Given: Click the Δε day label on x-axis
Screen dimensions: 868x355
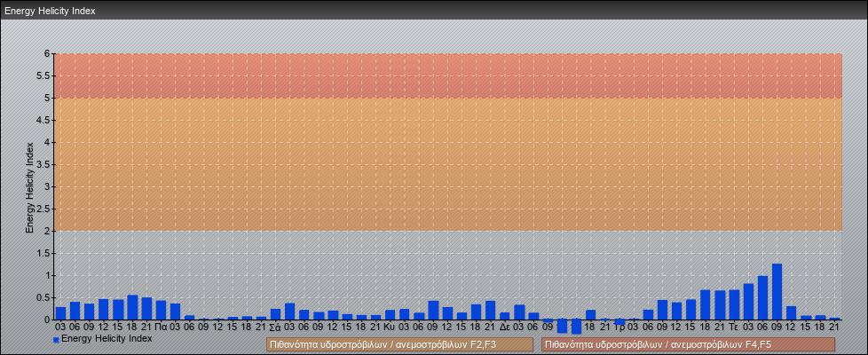Looking at the screenshot, I should (x=504, y=327).
